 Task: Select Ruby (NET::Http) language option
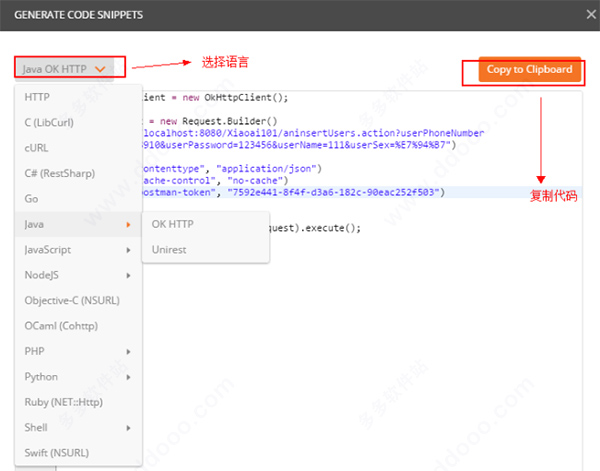(x=64, y=402)
